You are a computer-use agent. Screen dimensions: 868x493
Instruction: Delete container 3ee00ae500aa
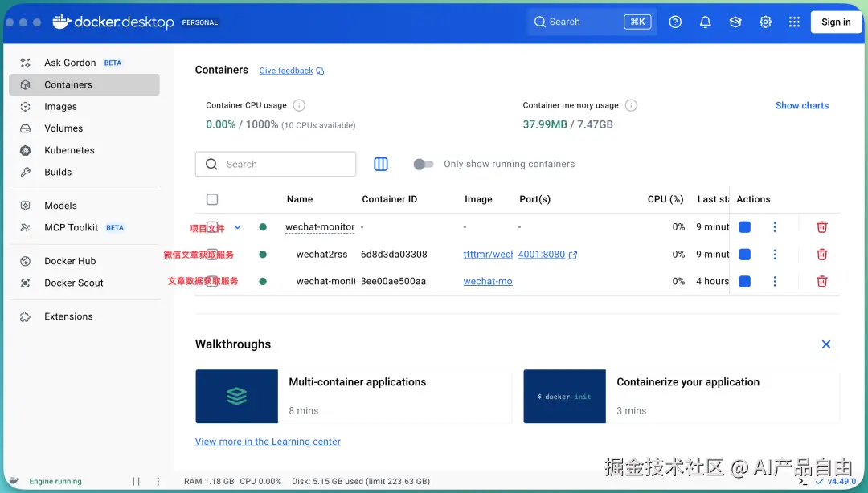(x=821, y=281)
